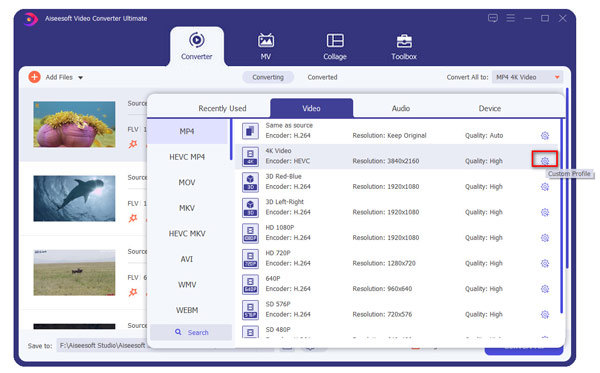Open the Collage tab
600x373 pixels.
(335, 46)
